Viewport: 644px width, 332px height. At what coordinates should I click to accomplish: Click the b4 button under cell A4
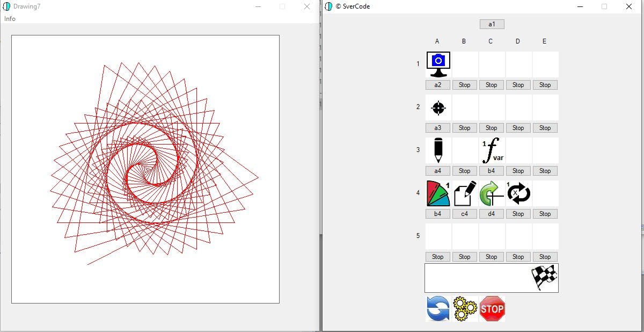coord(438,214)
